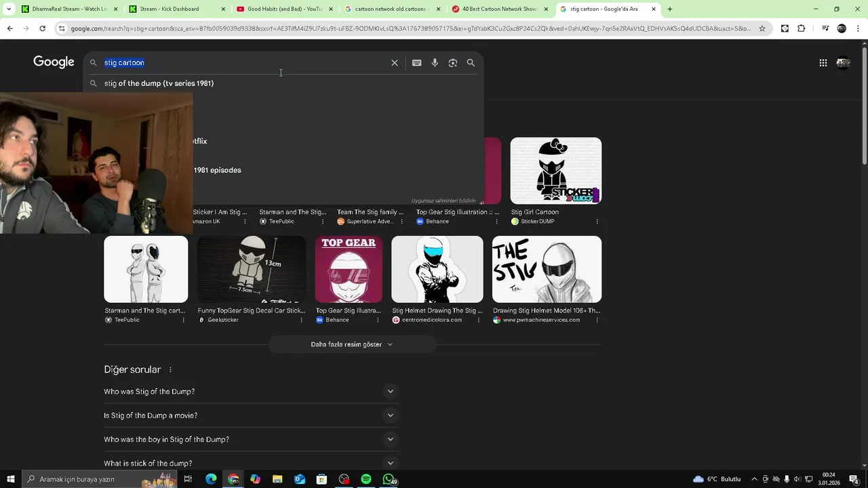Start voice search with microphone icon
868x488 pixels.
tap(435, 62)
